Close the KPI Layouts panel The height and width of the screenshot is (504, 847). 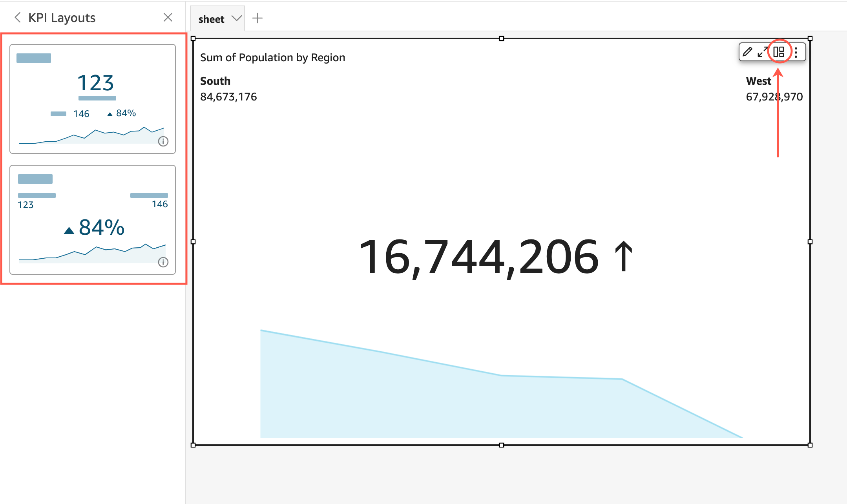168,17
